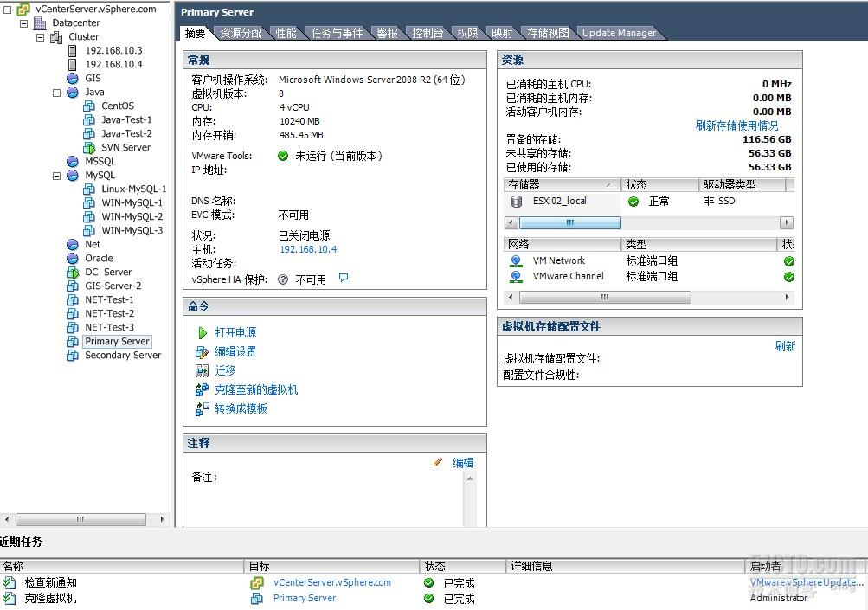Viewport: 868px width, 610px height.
Task: Open the 任务与事件 tab
Action: tap(337, 33)
